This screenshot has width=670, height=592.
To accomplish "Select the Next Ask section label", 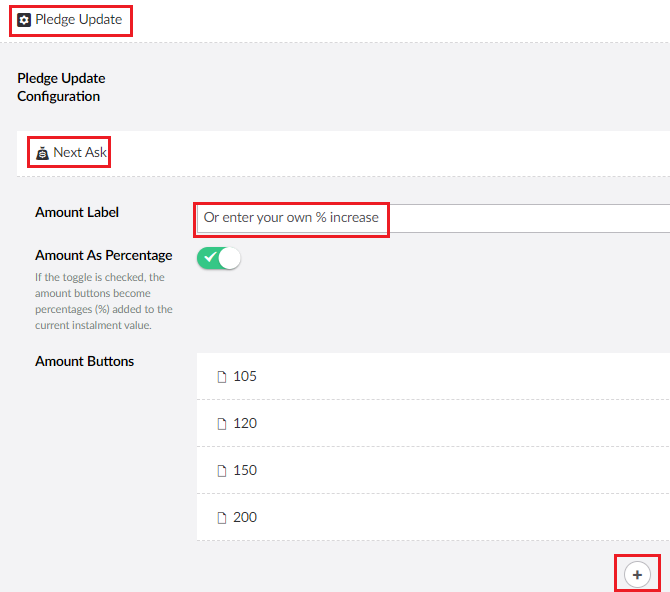I will [79, 153].
